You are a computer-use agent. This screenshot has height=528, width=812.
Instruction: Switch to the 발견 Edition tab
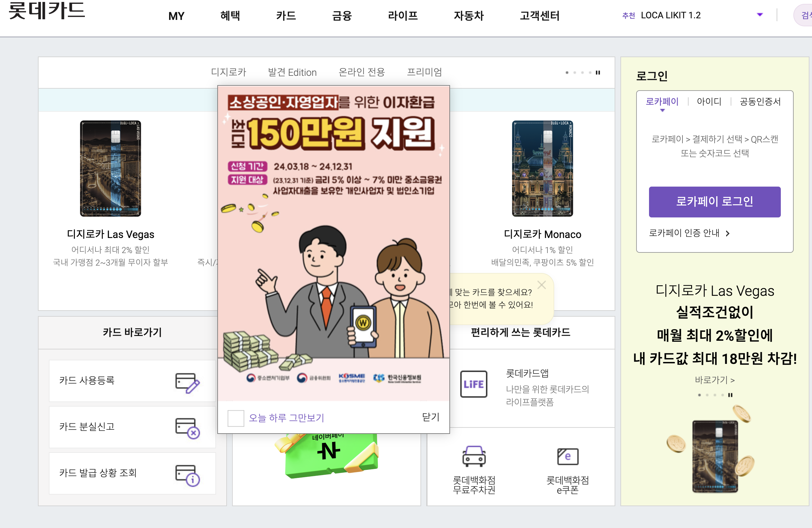293,72
